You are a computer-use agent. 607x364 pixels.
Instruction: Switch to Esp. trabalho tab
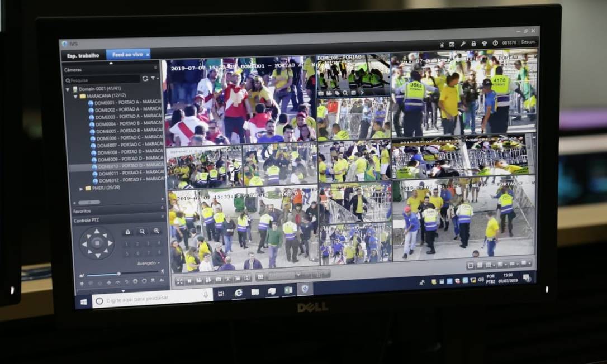[83, 55]
